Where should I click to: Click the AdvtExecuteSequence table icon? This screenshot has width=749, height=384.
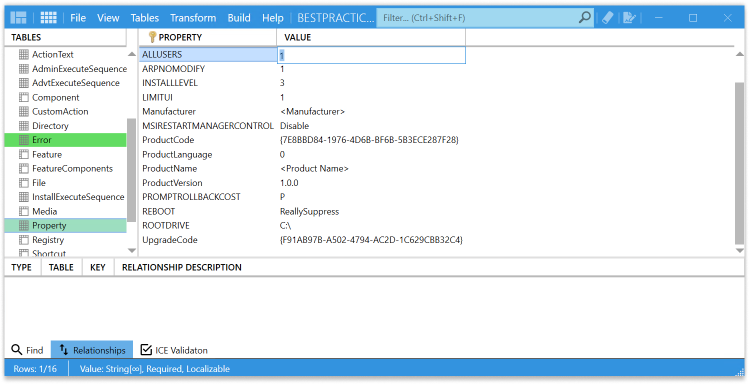click(23, 83)
